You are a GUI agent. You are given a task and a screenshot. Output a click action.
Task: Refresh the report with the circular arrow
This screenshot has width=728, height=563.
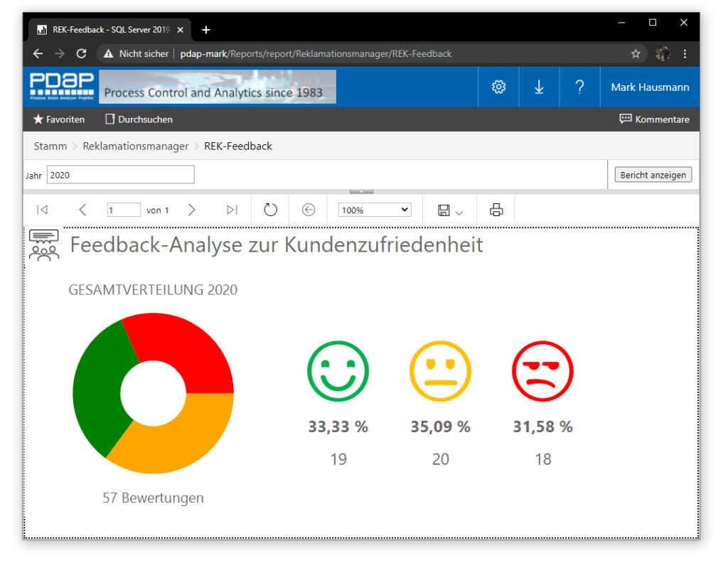pos(270,210)
